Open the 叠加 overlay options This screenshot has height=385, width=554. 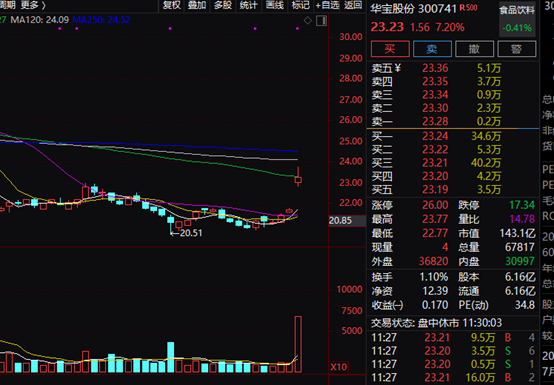[x=197, y=5]
